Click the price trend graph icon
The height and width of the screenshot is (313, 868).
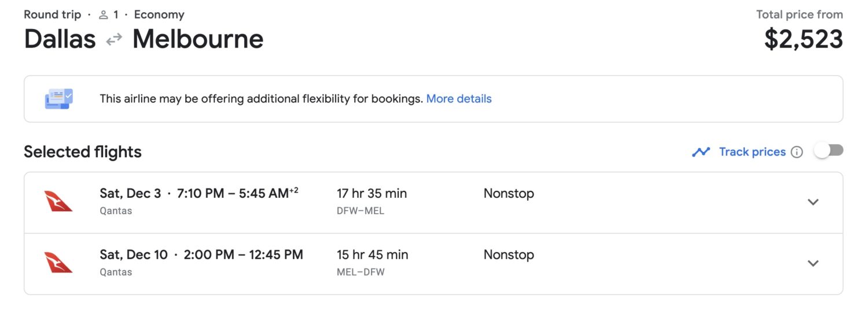click(x=701, y=152)
